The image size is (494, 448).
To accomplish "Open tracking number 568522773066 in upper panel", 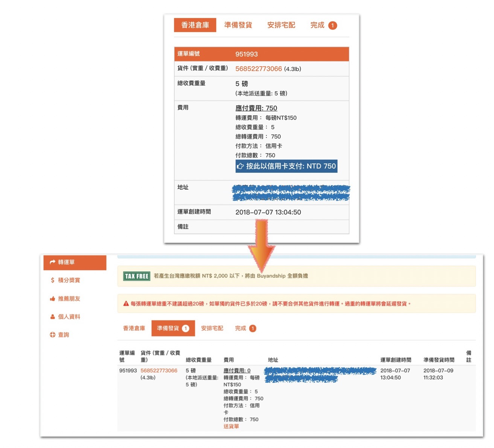I will [x=258, y=69].
